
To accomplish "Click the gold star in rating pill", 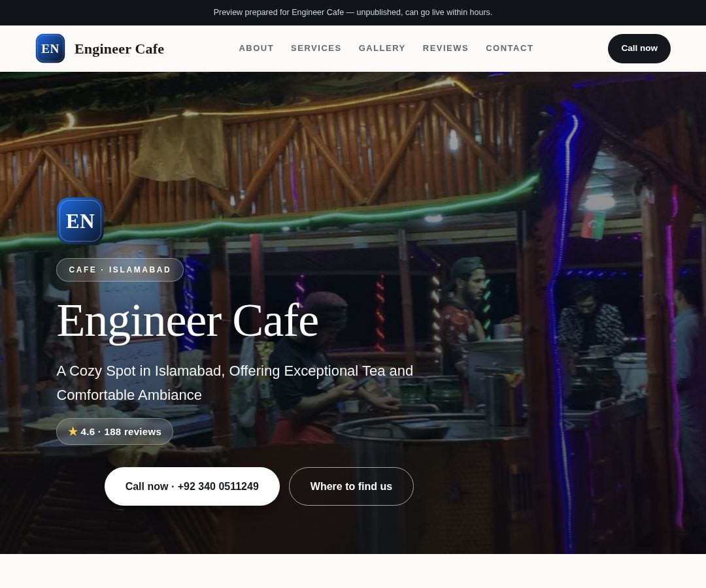I will pyautogui.click(x=73, y=431).
